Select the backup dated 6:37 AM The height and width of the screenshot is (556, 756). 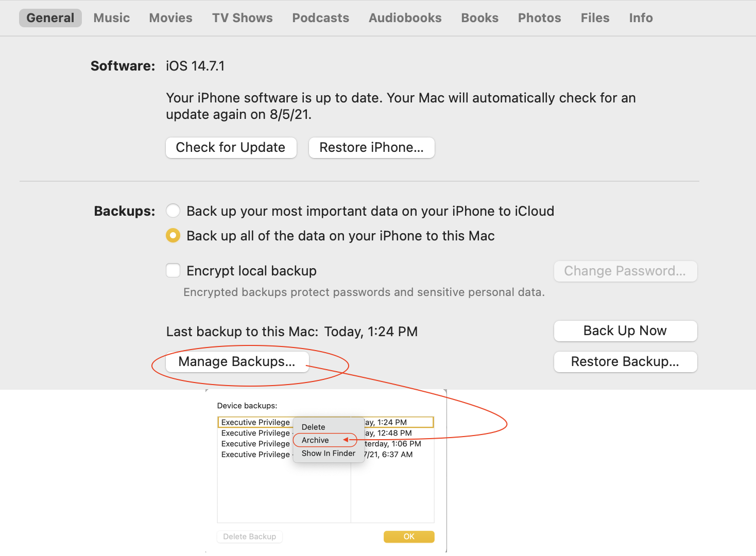click(325, 455)
